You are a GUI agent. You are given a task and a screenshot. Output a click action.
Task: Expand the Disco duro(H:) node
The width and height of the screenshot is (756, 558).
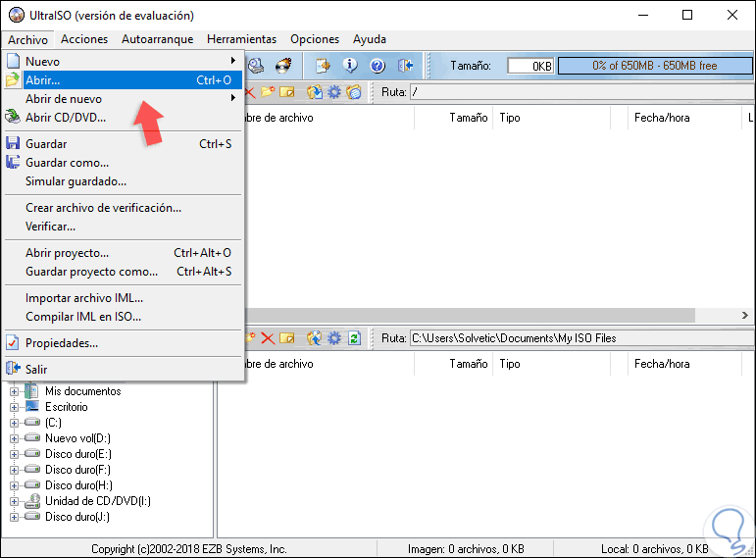click(14, 485)
